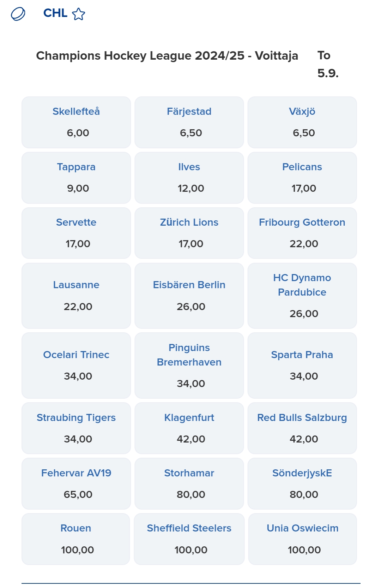Add Ilves 12,00 to bet slip
The image size is (381, 588).
pos(189,178)
